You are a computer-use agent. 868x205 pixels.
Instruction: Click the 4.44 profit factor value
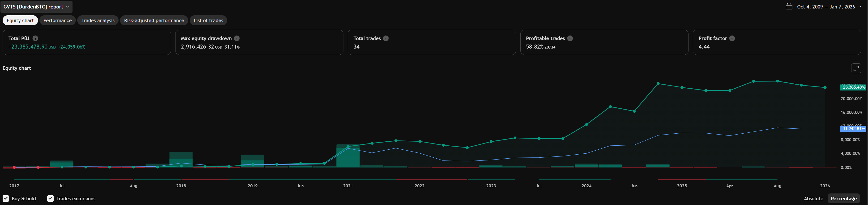tap(704, 47)
